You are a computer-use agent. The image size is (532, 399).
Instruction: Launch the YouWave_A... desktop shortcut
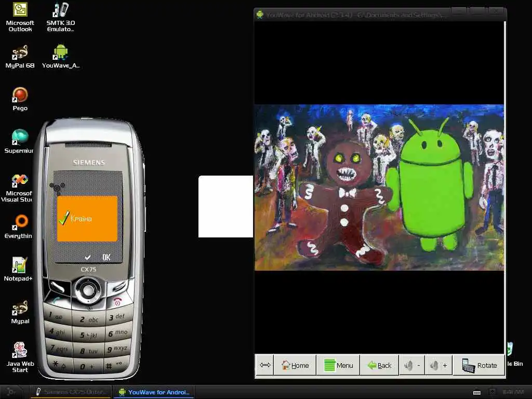pos(61,57)
